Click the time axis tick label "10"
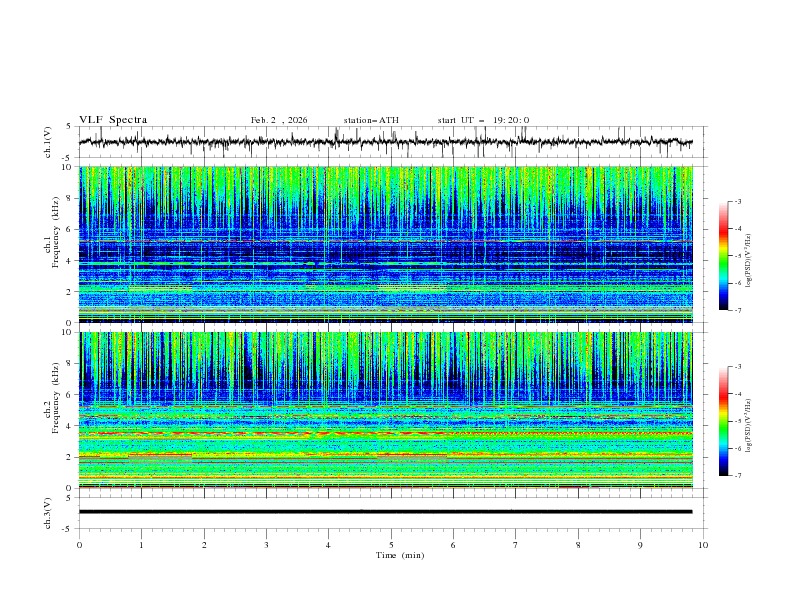This screenshot has height=612, width=792. pyautogui.click(x=703, y=545)
